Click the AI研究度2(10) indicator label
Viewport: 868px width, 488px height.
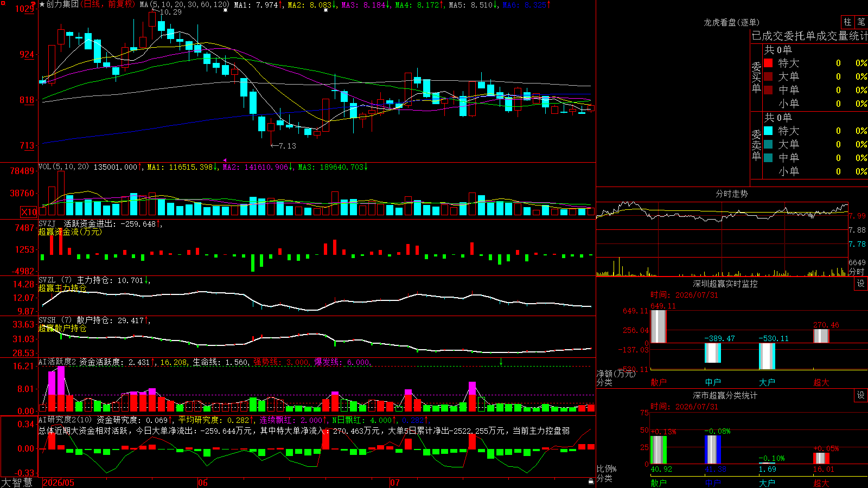coord(65,420)
